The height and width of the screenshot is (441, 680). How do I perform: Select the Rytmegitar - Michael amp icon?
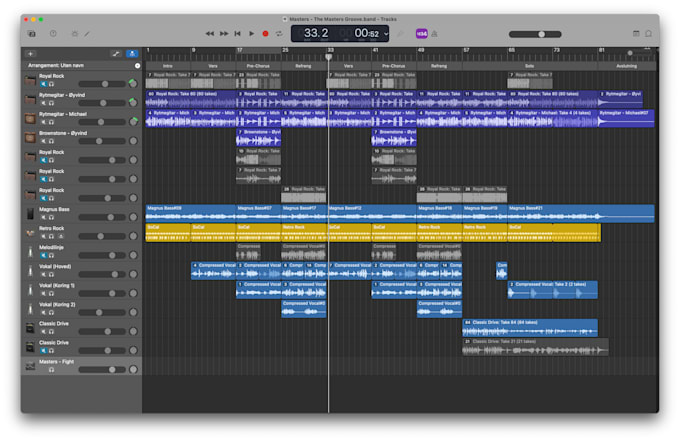point(30,118)
